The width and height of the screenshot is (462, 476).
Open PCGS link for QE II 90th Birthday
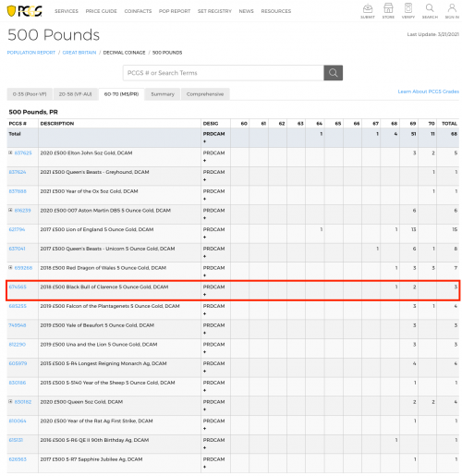(16, 440)
